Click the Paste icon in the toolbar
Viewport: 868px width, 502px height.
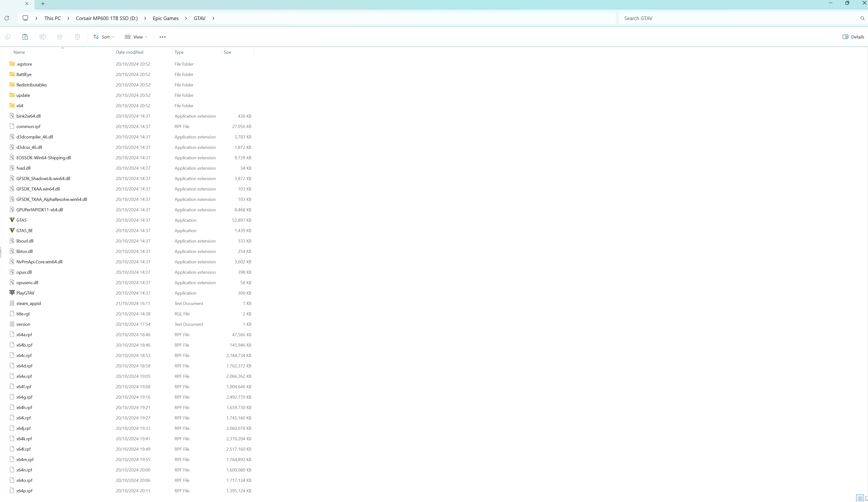(x=25, y=37)
